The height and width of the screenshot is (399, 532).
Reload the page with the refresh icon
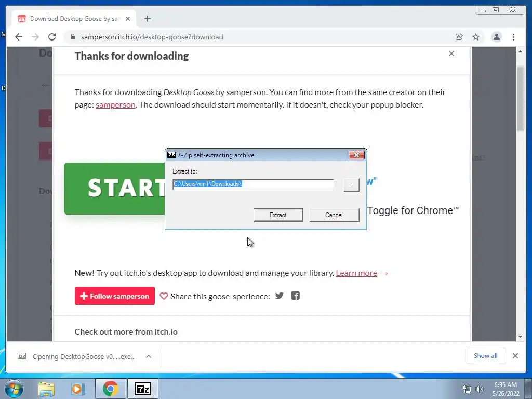52,37
